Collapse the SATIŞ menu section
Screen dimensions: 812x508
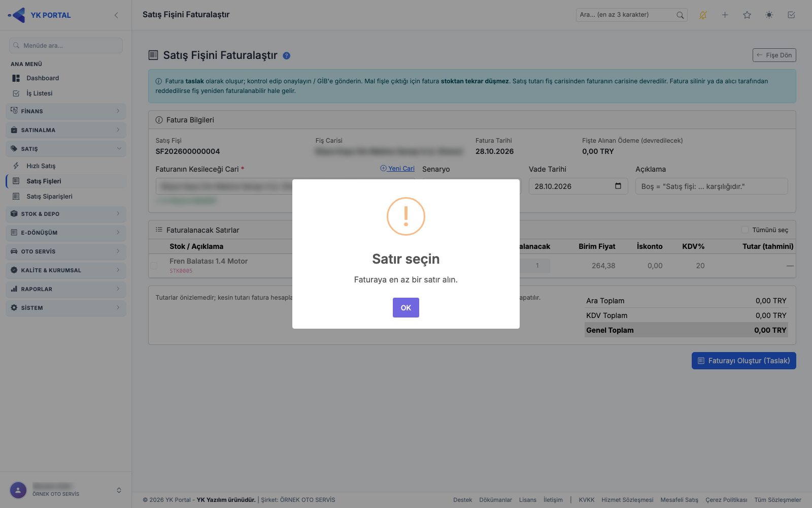click(66, 149)
